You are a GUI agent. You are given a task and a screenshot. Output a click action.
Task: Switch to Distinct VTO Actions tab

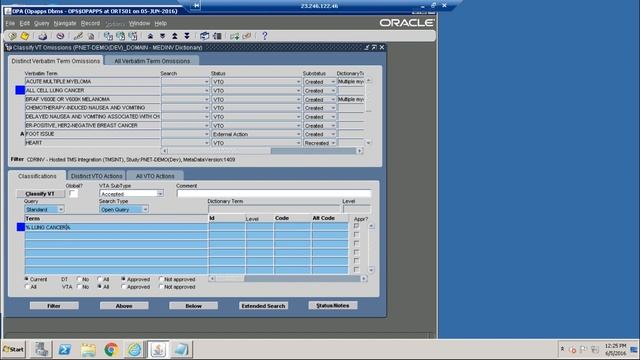(96, 176)
